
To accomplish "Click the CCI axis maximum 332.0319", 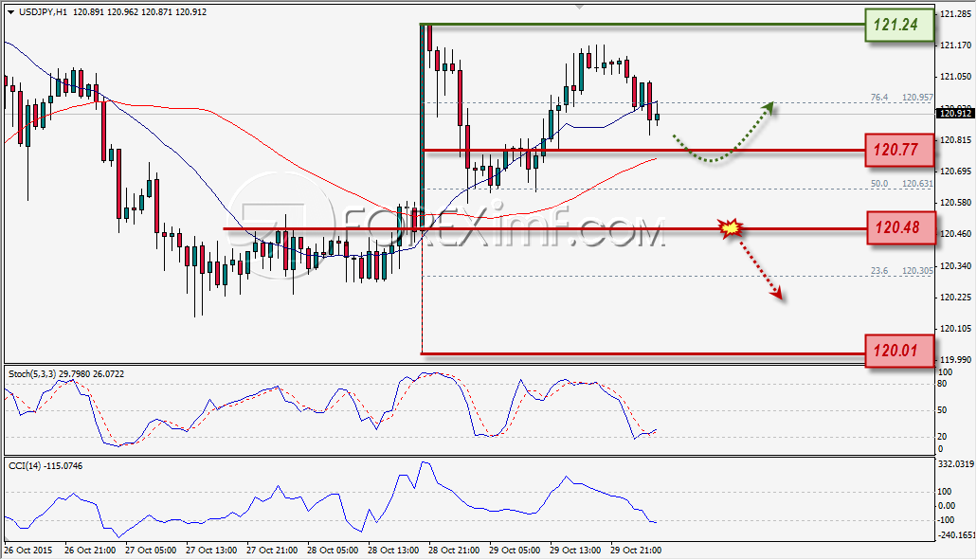I will 955,464.
